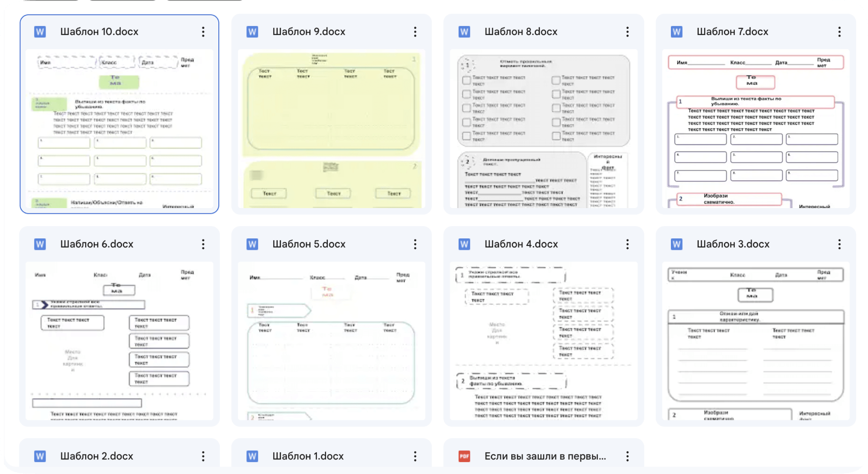This screenshot has width=868, height=474.
Task: Select Шаблон 8.docx preview thumbnail
Action: pos(543,128)
